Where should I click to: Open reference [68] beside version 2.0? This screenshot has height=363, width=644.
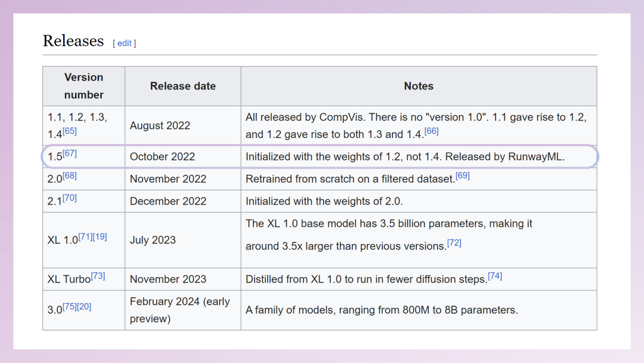69,176
